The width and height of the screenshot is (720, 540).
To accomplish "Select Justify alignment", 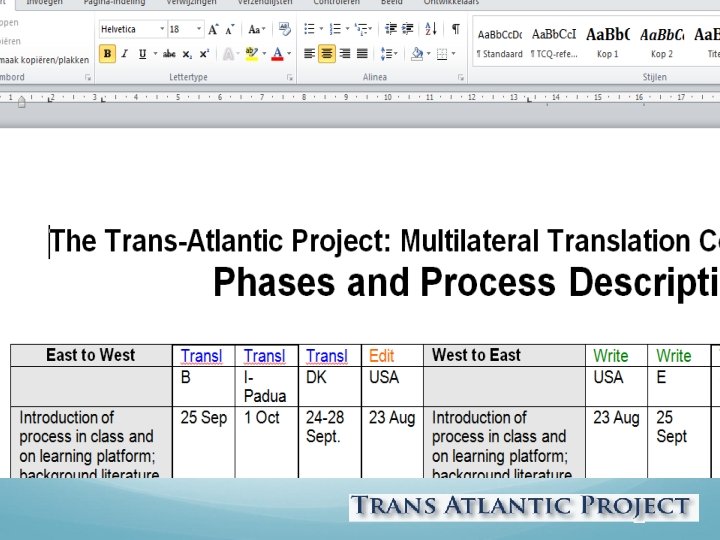I will (362, 54).
